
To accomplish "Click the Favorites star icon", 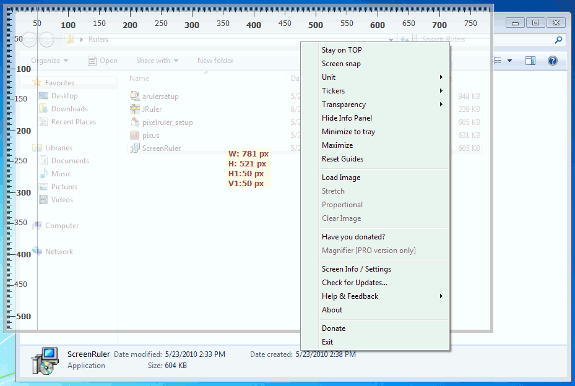I will point(36,83).
